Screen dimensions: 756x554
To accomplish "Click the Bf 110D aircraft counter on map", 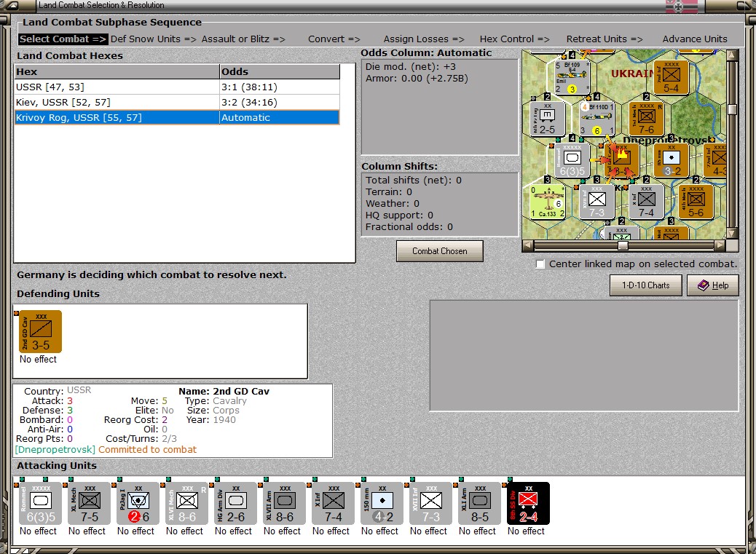I will (597, 118).
